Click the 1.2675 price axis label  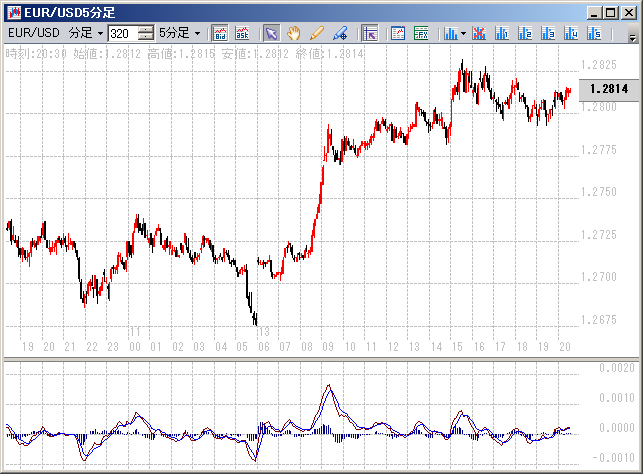(x=599, y=319)
